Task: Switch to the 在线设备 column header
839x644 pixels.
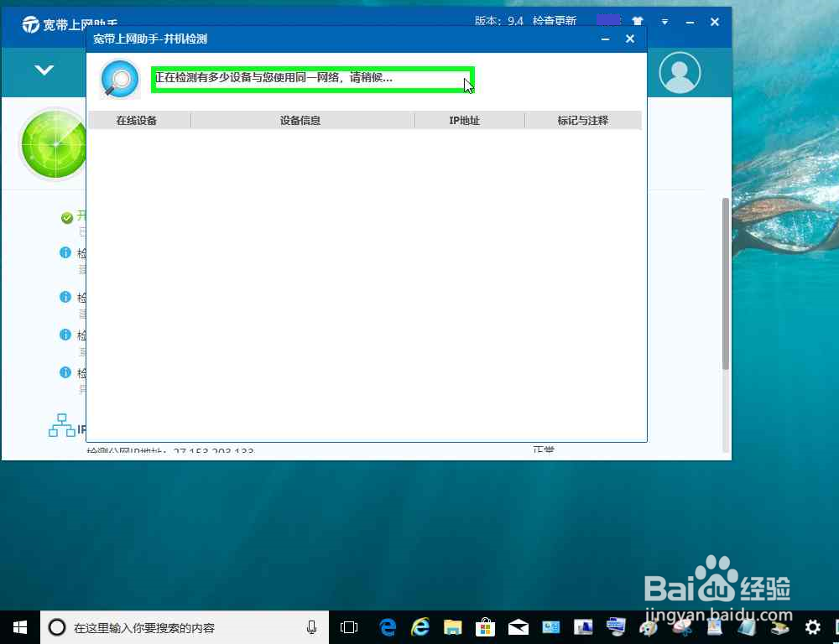Action: click(x=138, y=120)
